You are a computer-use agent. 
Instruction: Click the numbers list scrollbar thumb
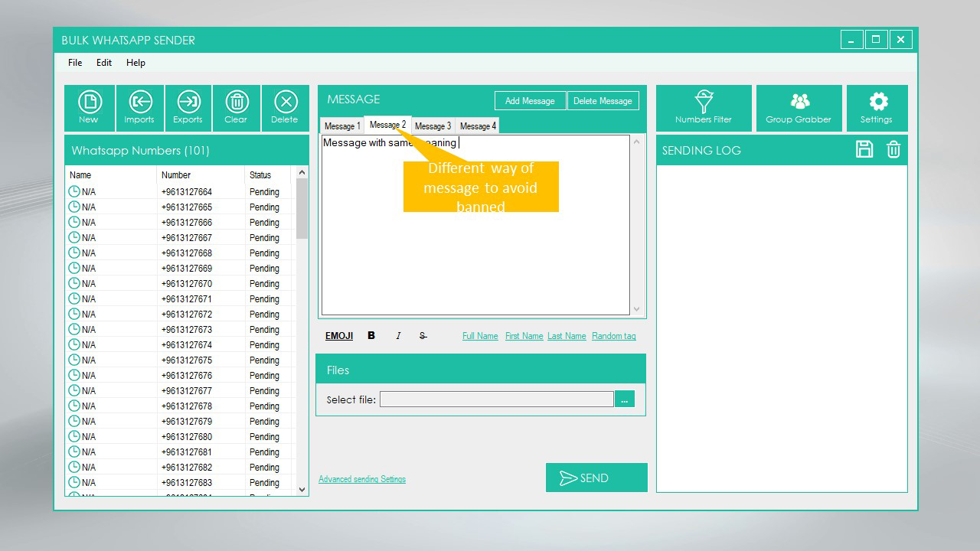[x=302, y=209]
